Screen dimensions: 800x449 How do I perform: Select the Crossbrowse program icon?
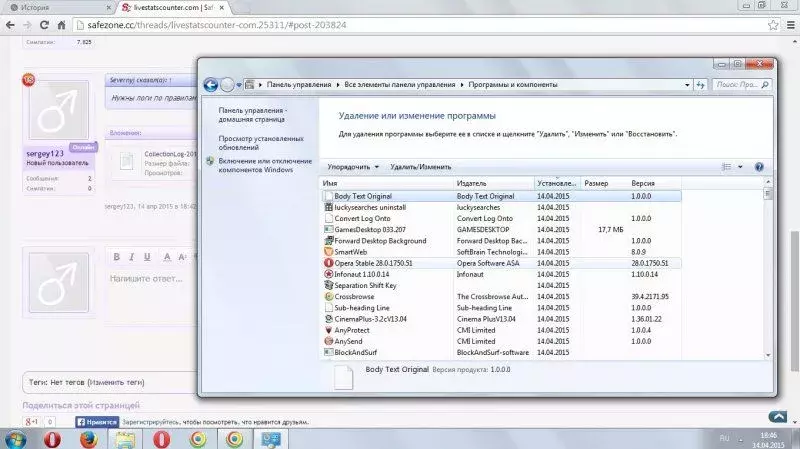coord(329,296)
